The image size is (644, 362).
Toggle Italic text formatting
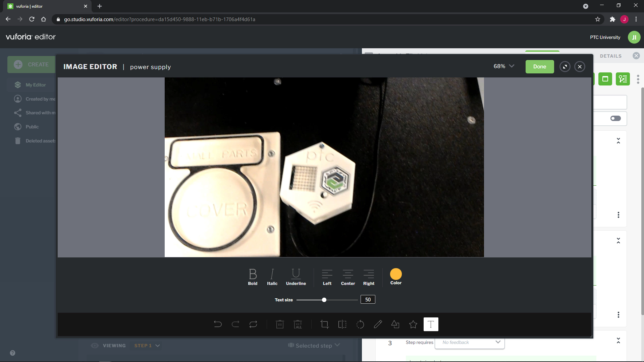tap(272, 277)
